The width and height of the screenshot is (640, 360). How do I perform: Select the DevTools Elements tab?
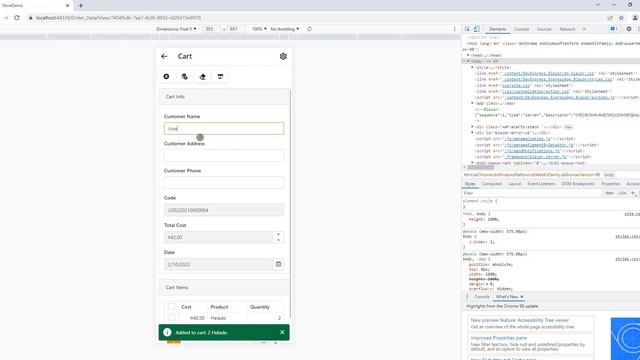[x=497, y=29]
